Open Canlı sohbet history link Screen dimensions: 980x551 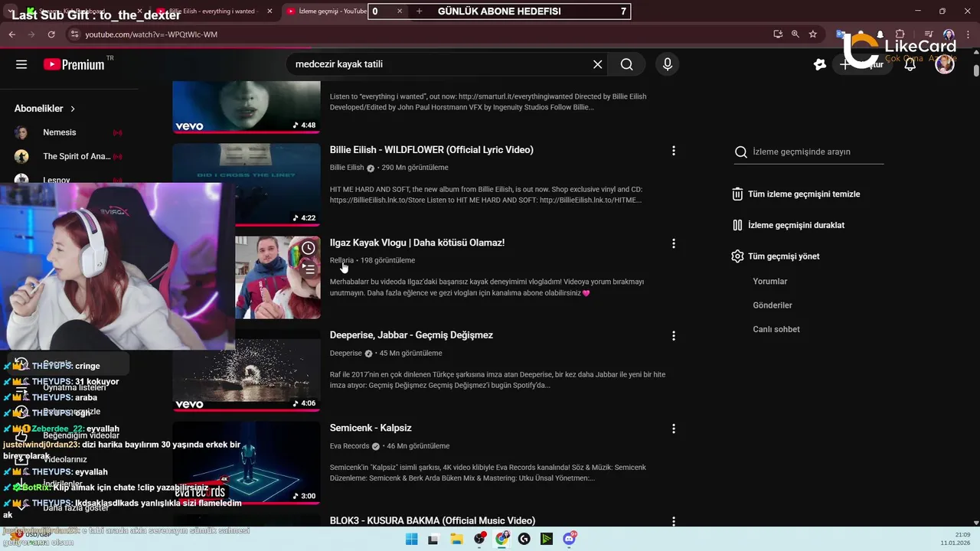click(776, 329)
